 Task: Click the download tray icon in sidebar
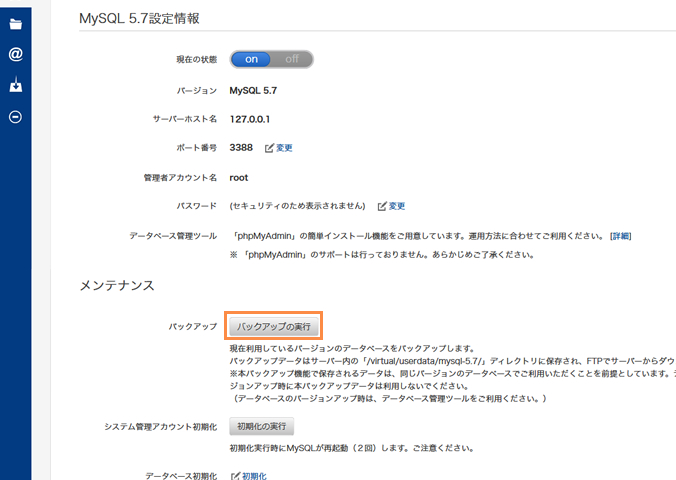15,86
